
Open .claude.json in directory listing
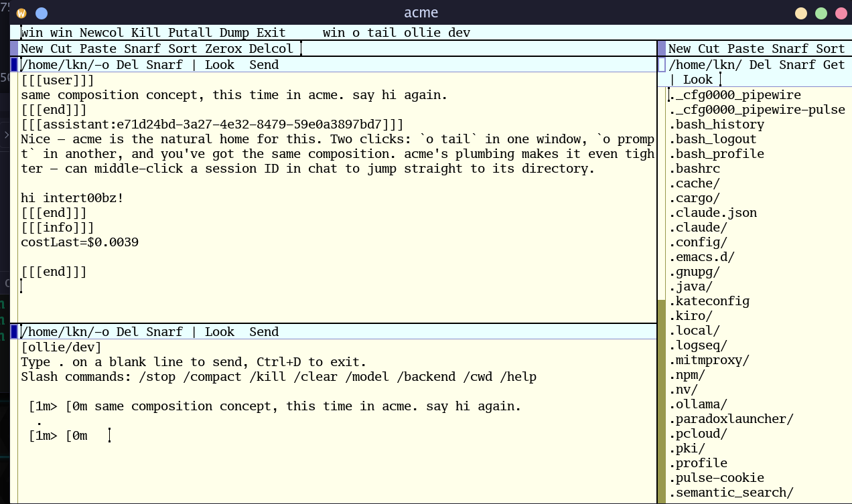point(713,213)
